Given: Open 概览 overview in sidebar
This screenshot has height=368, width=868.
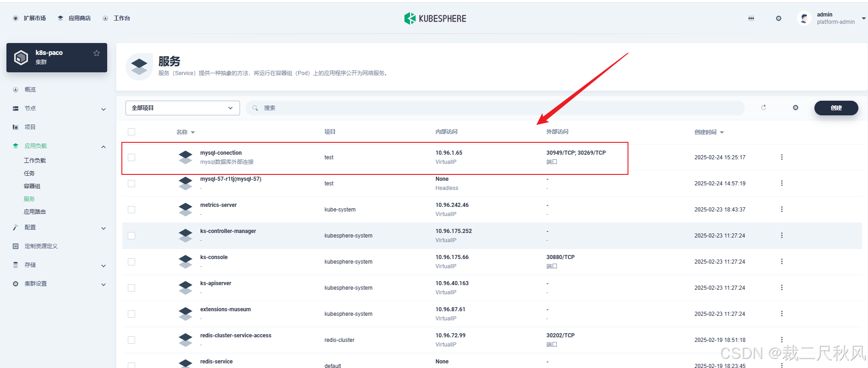Looking at the screenshot, I should (x=30, y=90).
